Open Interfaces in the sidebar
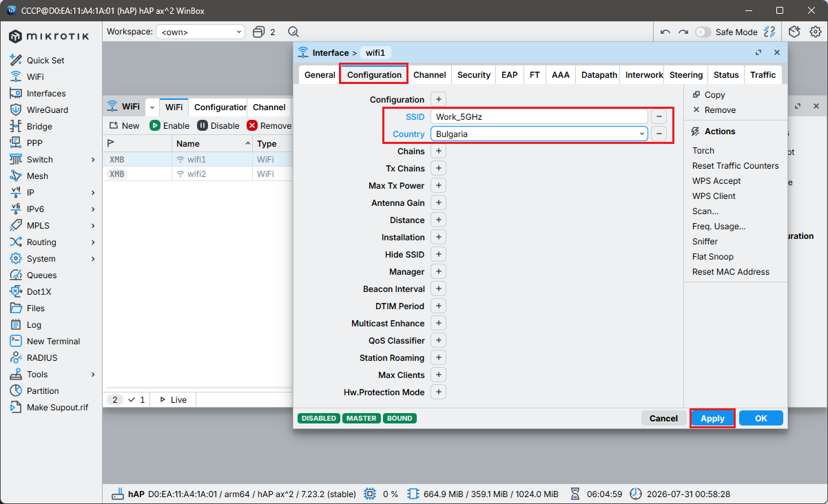Image resolution: width=828 pixels, height=504 pixels. (46, 94)
